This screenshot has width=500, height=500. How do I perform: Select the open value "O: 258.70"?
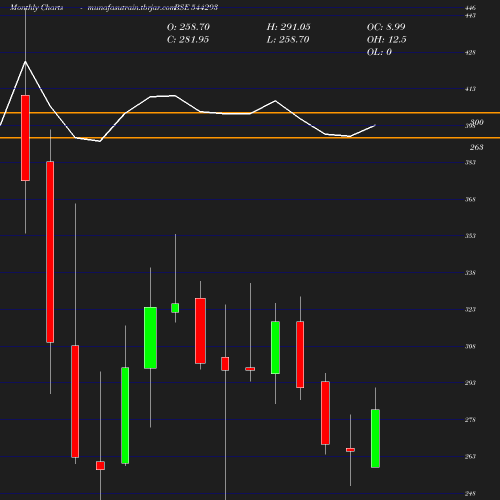click(188, 27)
